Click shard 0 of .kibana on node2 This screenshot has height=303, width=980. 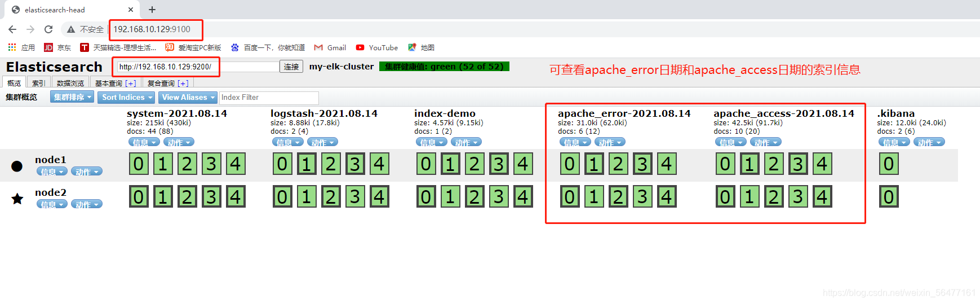[889, 196]
